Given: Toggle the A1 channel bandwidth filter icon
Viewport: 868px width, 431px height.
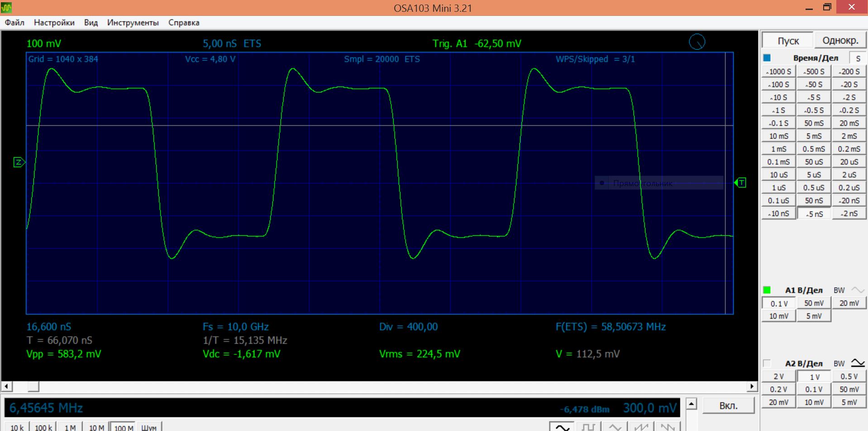Looking at the screenshot, I should coord(858,290).
